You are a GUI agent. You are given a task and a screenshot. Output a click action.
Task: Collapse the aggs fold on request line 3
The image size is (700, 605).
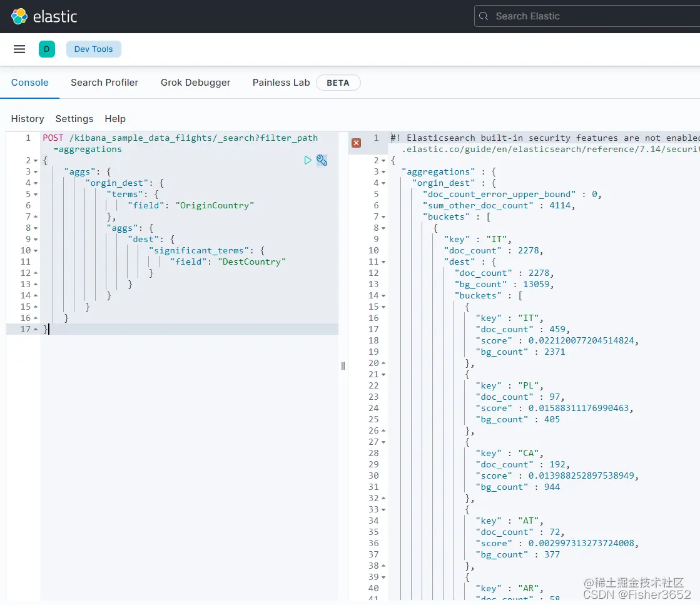point(36,171)
